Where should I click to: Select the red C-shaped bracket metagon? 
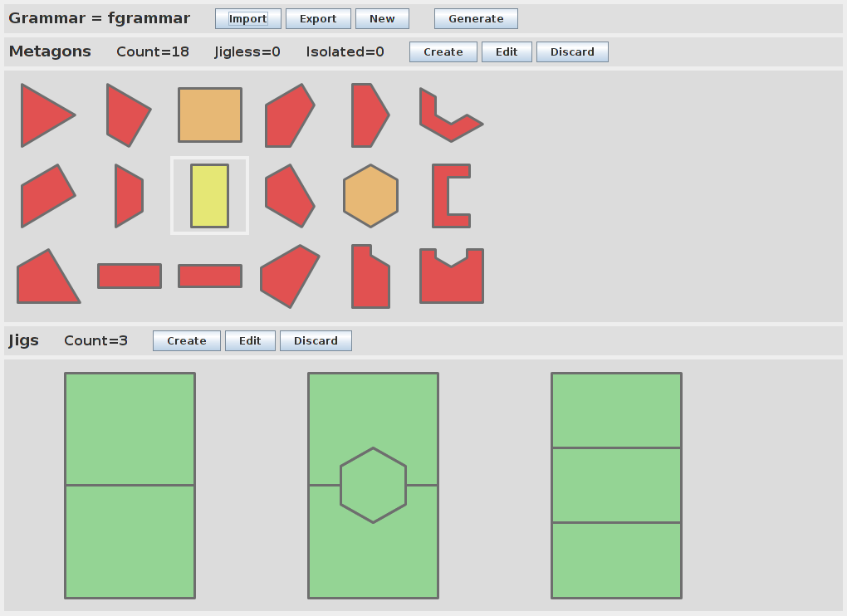pos(444,196)
